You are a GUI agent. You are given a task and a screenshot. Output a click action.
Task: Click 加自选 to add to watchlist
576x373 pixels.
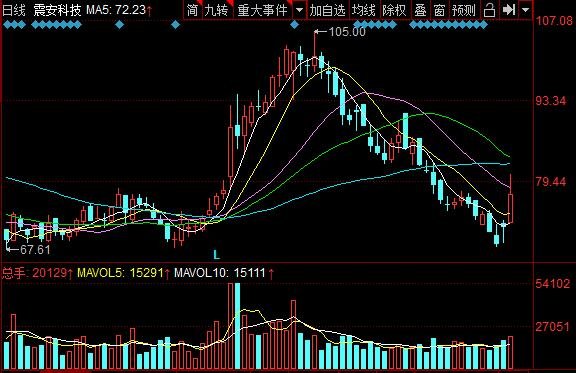(327, 10)
